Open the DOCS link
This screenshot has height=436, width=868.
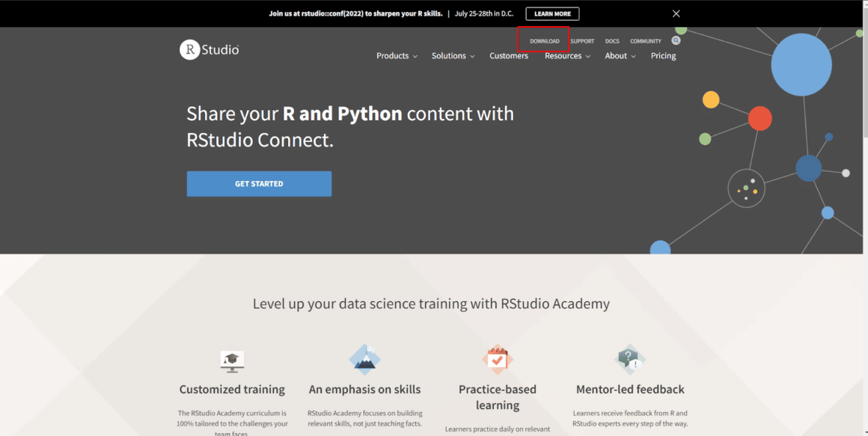[612, 41]
